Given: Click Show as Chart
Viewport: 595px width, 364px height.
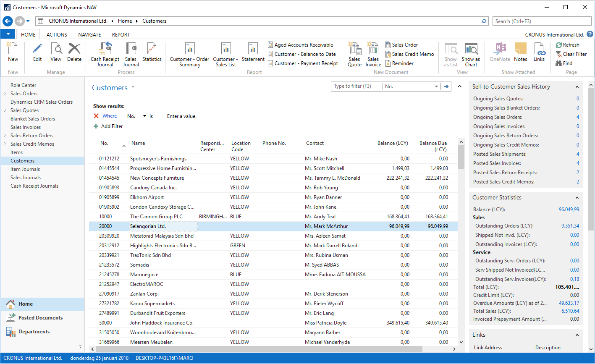Looking at the screenshot, I should [471, 55].
